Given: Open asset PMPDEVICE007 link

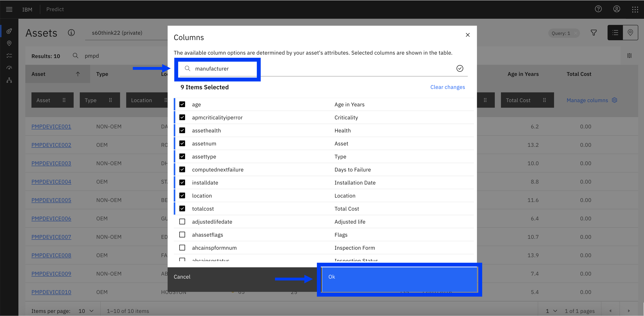Looking at the screenshot, I should 51,237.
